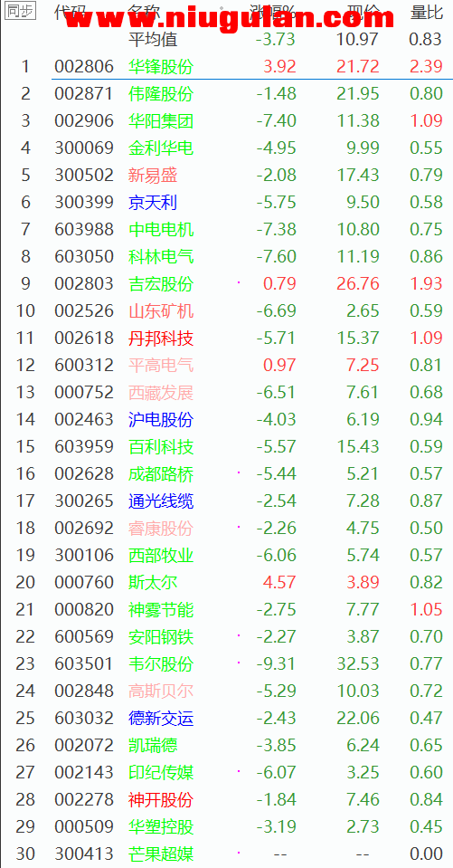Image resolution: width=453 pixels, height=868 pixels.
Task: Open stock 斯太尔
Action: [153, 582]
